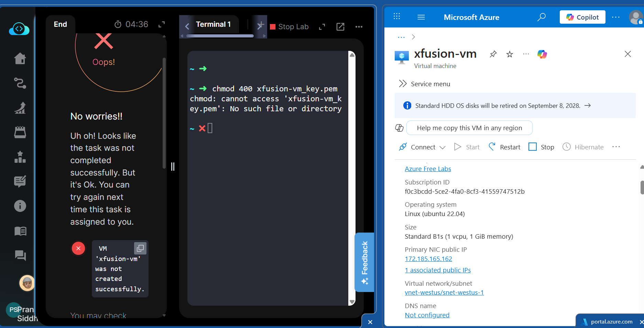Screen dimensions: 644x328
Task: Open the ellipsis menu next to the xfusion-vm title
Action: [x=526, y=54]
